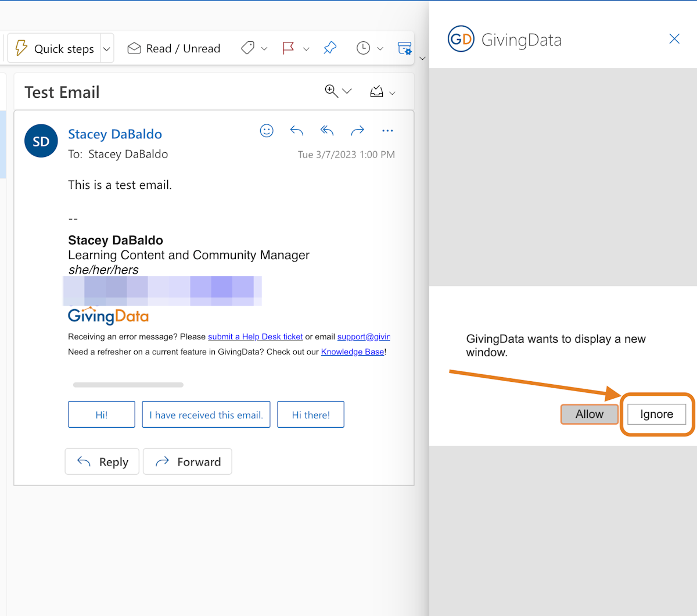
Task: Open the Stacey DaBaldo sender name
Action: pyautogui.click(x=115, y=134)
